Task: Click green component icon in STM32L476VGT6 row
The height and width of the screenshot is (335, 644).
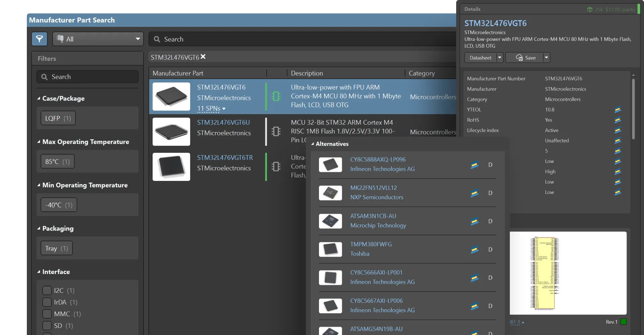Action: coord(276,96)
